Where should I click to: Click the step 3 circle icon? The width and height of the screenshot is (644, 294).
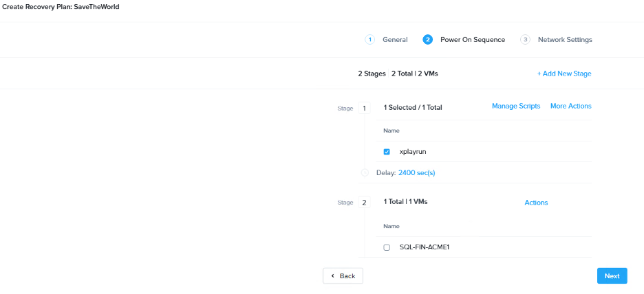pos(525,40)
